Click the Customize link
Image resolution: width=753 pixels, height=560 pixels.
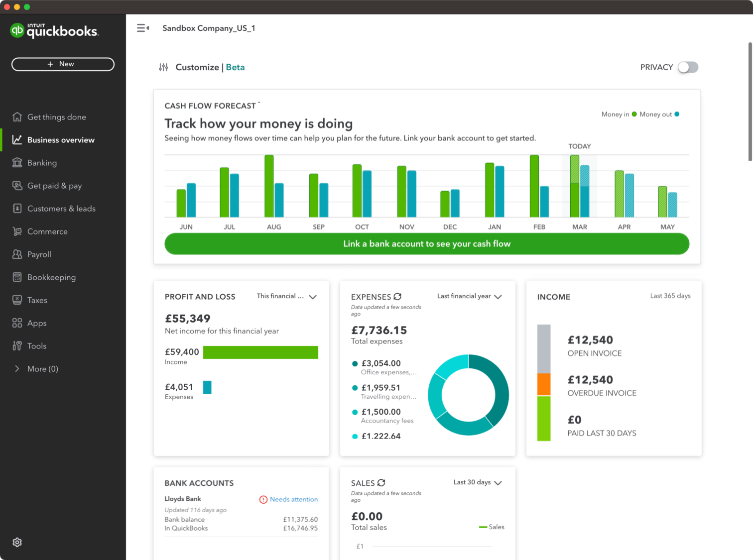click(x=197, y=67)
